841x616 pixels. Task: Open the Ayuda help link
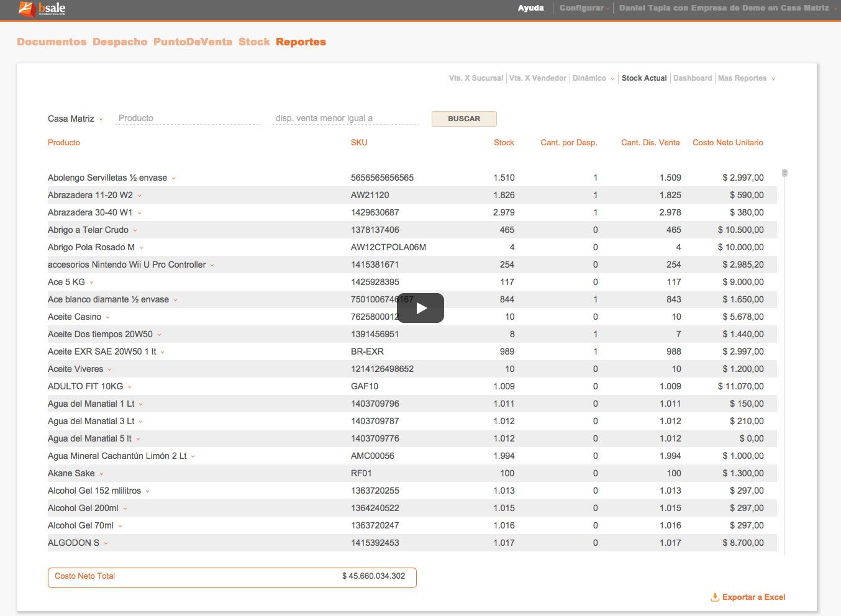coord(530,8)
